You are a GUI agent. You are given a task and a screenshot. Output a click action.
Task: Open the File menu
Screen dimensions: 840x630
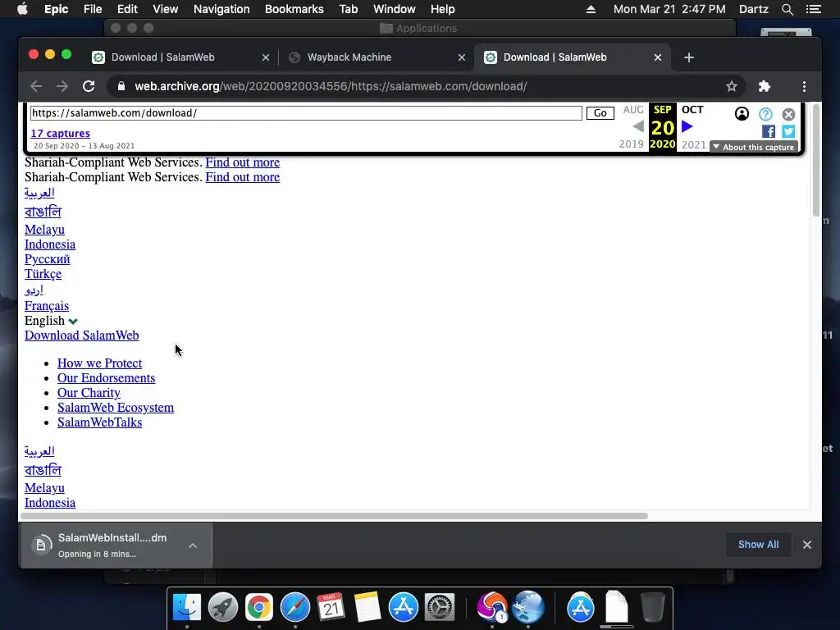tap(93, 9)
